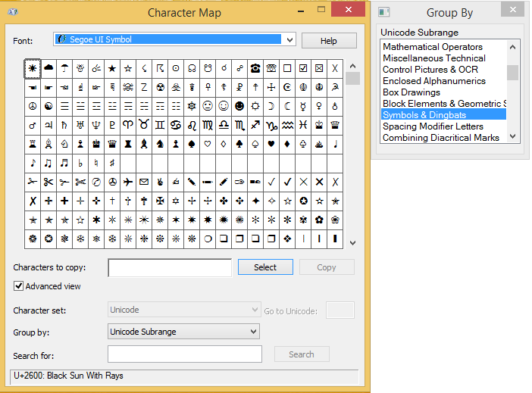Pick the cloud symbol in the grid
The image size is (532, 393).
click(x=49, y=68)
